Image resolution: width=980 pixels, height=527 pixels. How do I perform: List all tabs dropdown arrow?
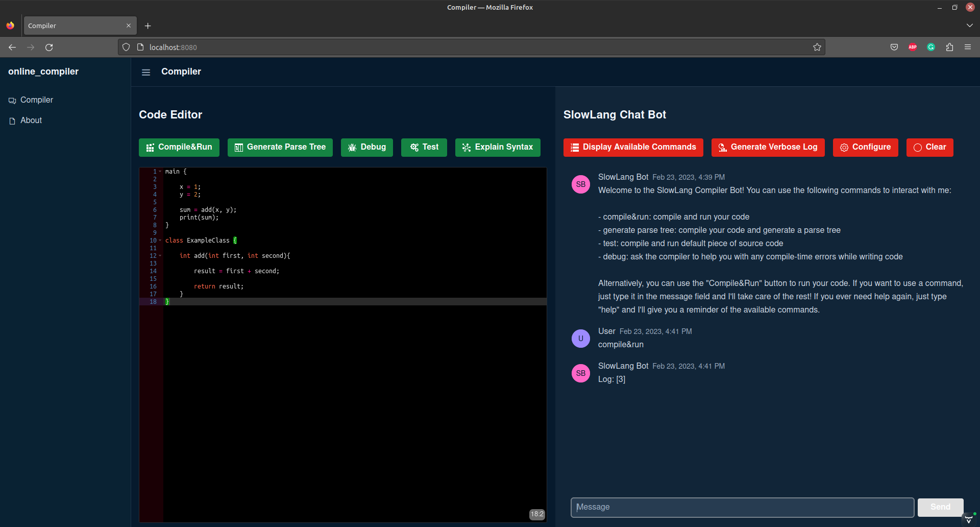tap(969, 26)
